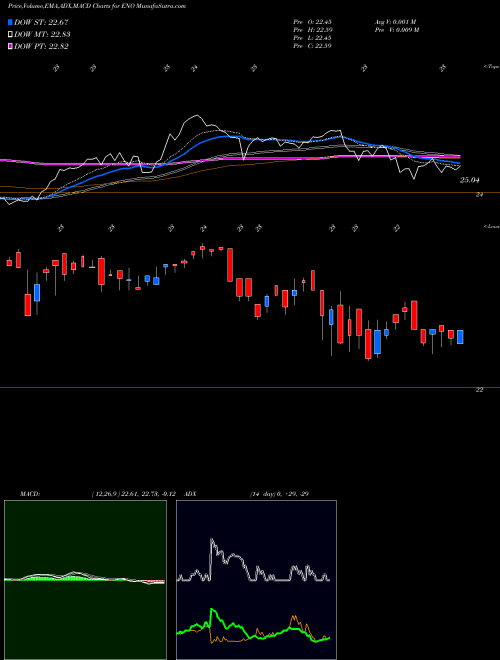Screen dimensions: 500x660
Task: Click the 'MACD:' indicator heading
Action: (29, 494)
